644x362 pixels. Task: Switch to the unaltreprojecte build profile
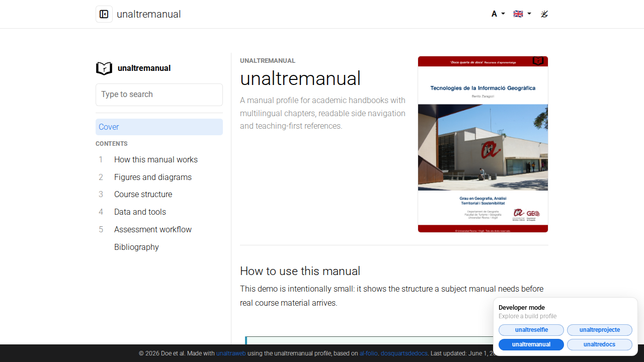(x=600, y=330)
